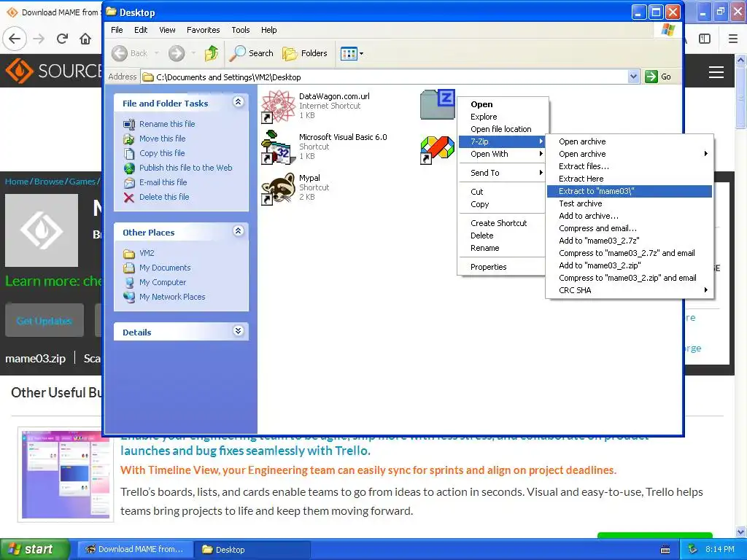Open the address bar dropdown arrow
Viewport: 747px width, 560px height.
[x=633, y=77]
